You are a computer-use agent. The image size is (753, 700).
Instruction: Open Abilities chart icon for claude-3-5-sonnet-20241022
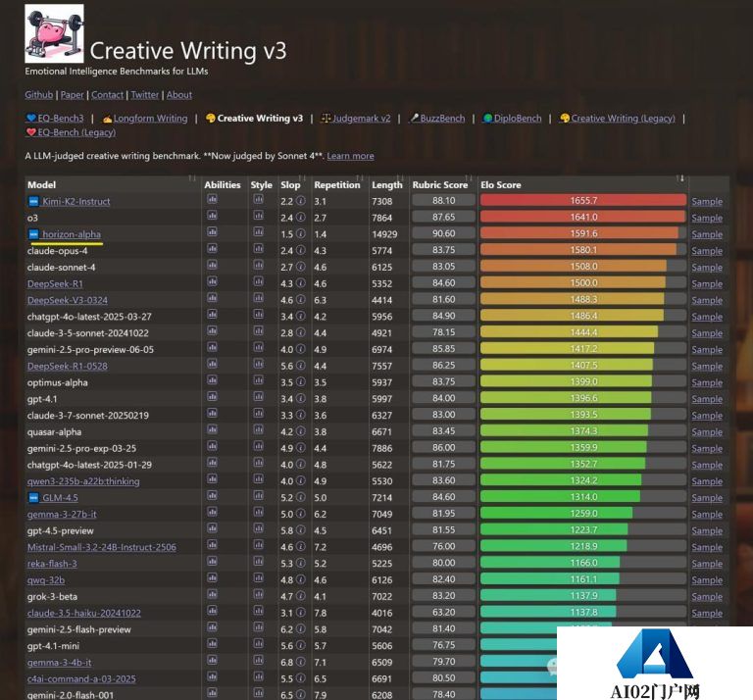pyautogui.click(x=212, y=330)
